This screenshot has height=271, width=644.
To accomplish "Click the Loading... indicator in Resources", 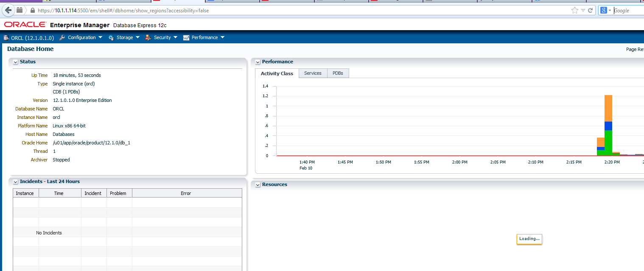I will pyautogui.click(x=529, y=239).
